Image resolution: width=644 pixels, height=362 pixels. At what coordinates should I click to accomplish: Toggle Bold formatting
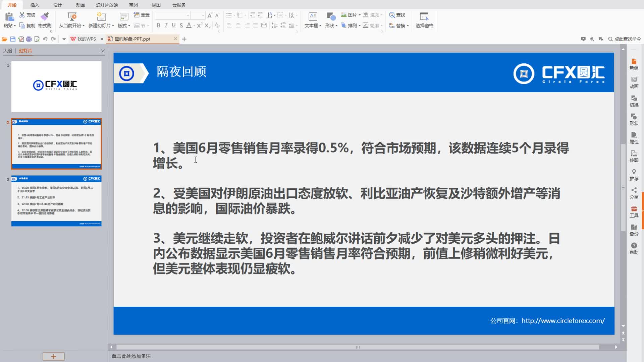[x=158, y=25]
